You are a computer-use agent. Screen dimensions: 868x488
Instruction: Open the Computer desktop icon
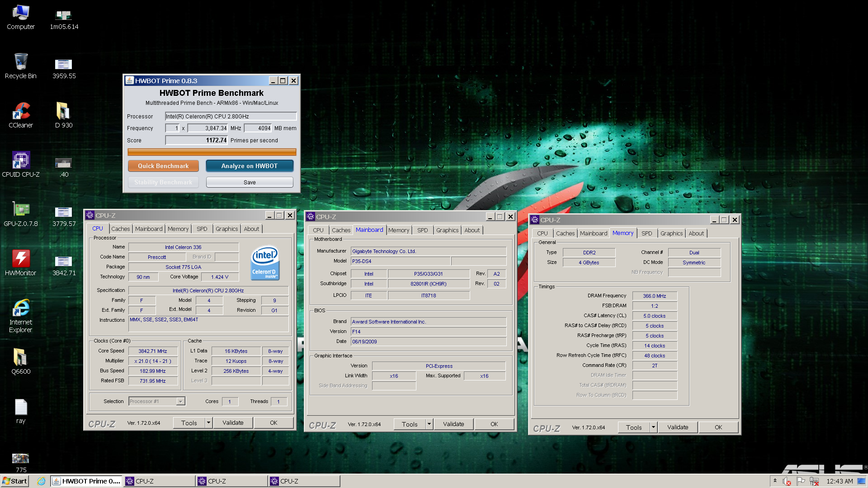pos(21,18)
